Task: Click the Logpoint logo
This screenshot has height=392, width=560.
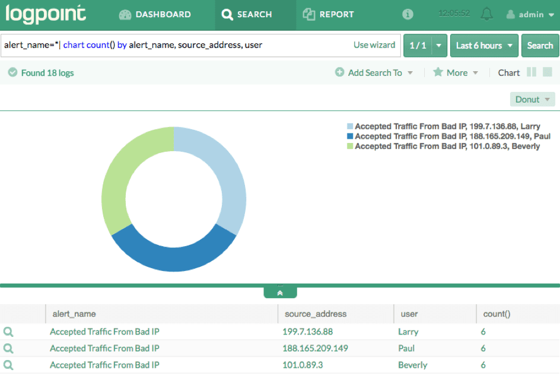Action: click(x=46, y=14)
